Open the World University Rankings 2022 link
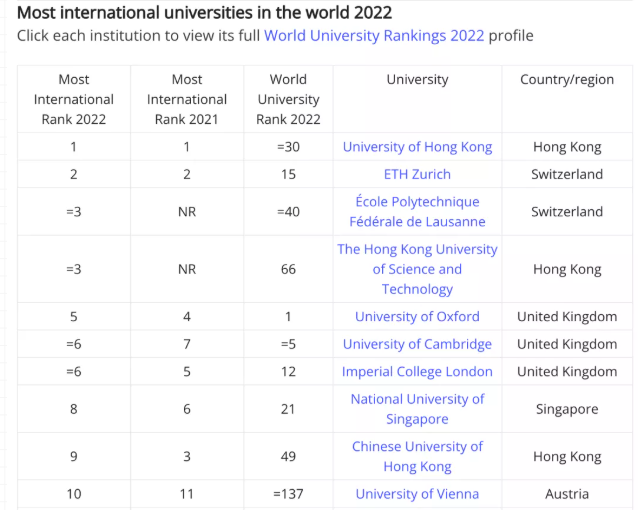The image size is (638, 510). click(x=374, y=36)
